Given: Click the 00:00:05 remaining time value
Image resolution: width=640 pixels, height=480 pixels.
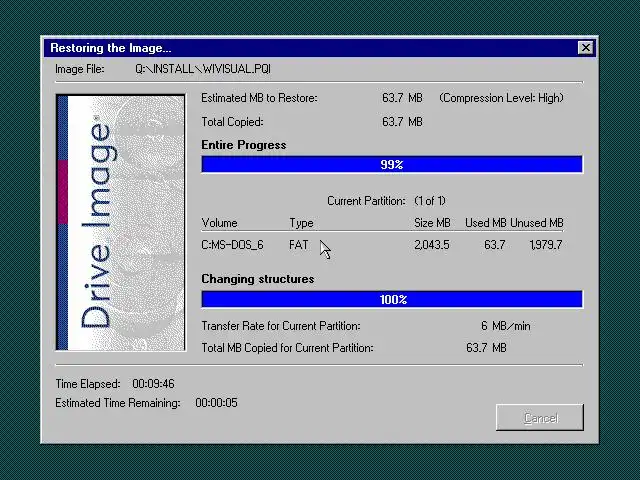Looking at the screenshot, I should [x=216, y=403].
